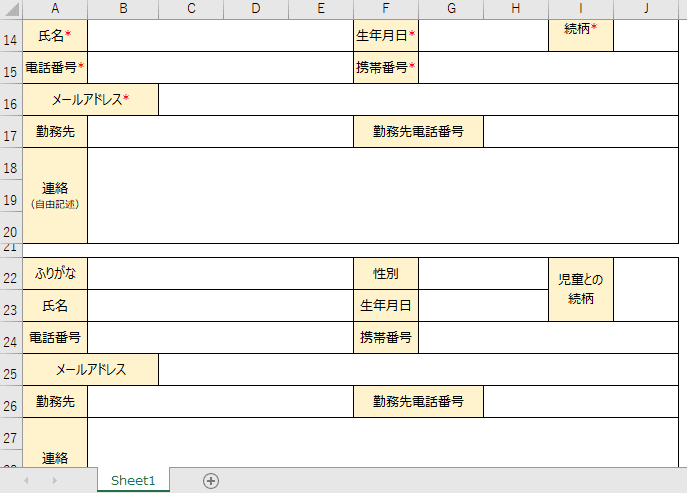Click the 性別 label cell
The image size is (687, 493).
pyautogui.click(x=386, y=273)
